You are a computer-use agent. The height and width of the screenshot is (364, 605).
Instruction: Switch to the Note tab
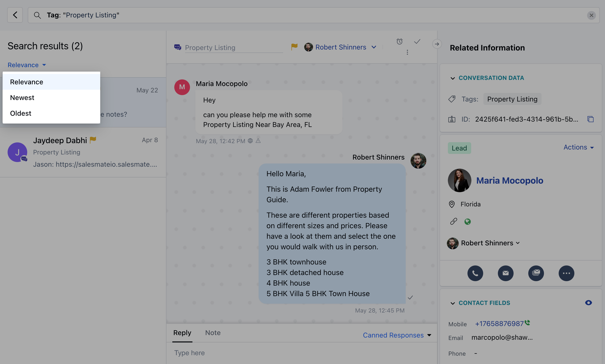click(213, 333)
